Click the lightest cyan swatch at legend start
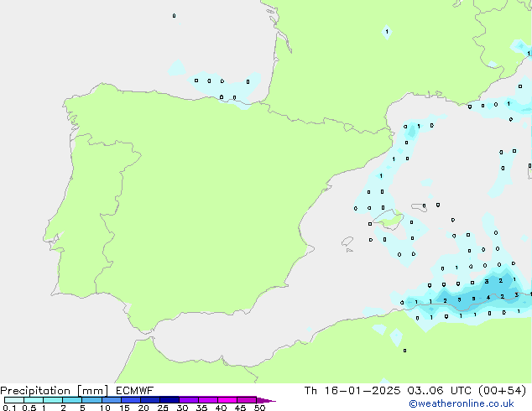The height and width of the screenshot is (411, 532). pos(13,400)
